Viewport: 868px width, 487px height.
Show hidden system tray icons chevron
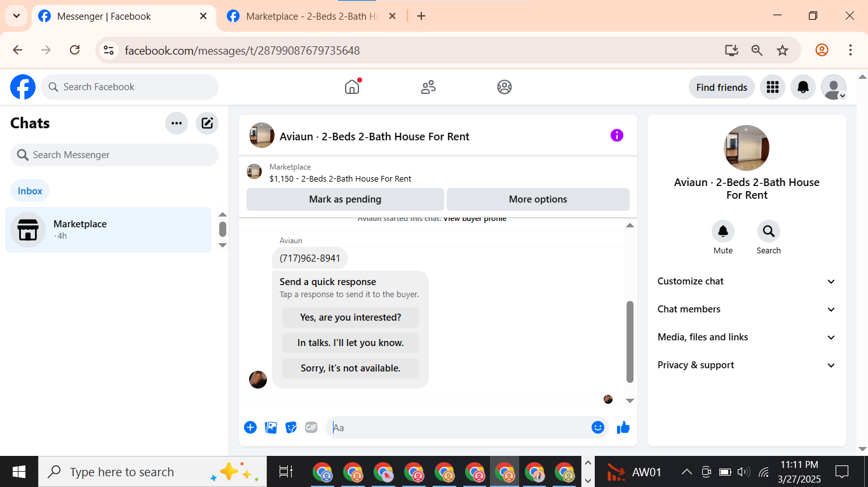[686, 472]
